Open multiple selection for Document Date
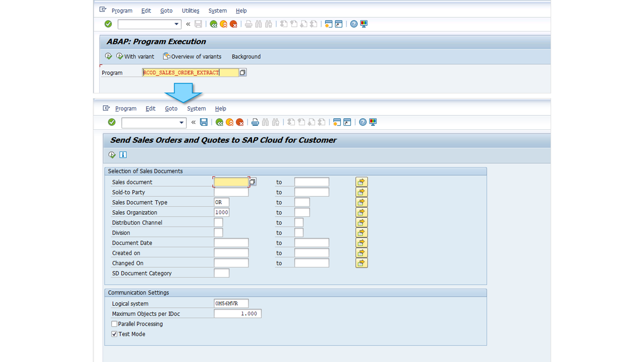Viewport: 644px width, 362px height. [361, 243]
